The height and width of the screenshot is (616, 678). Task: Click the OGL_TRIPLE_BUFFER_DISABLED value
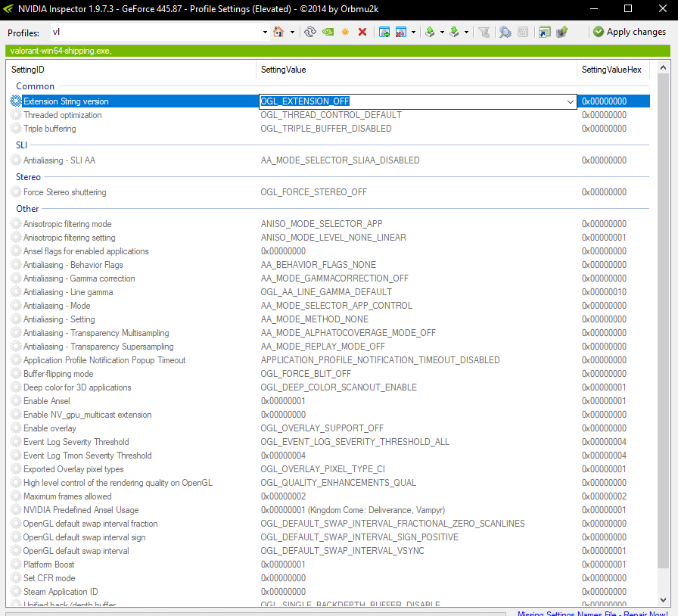point(326,129)
